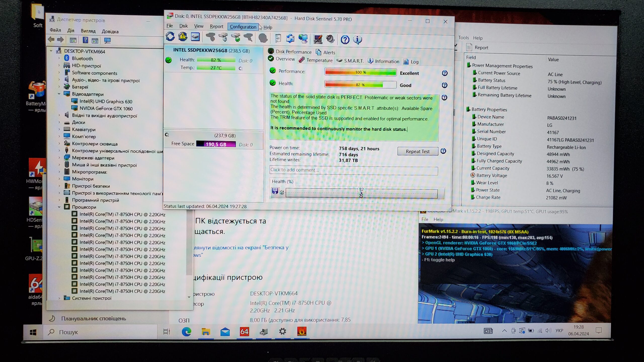The image size is (644, 362).
Task: Expand the Bluetooth device category
Action: tap(59, 58)
